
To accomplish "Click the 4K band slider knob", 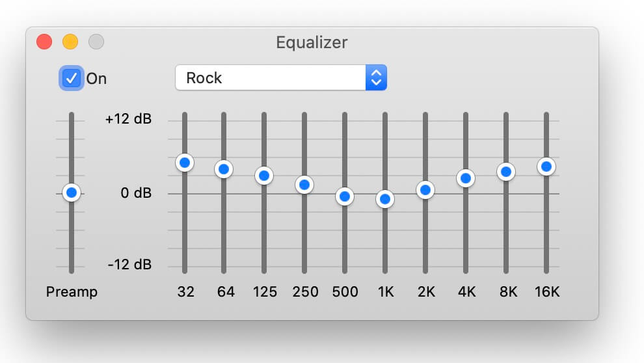I will pyautogui.click(x=466, y=178).
